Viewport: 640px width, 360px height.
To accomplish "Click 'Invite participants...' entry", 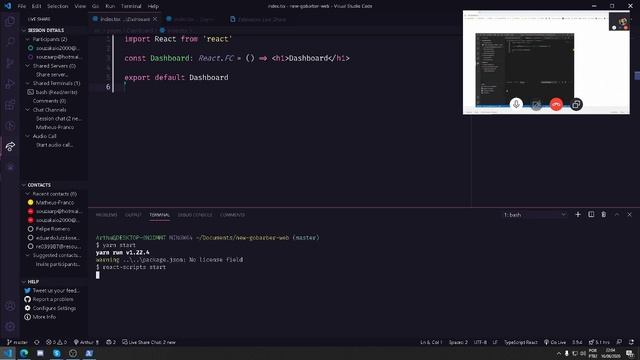I will (58, 264).
